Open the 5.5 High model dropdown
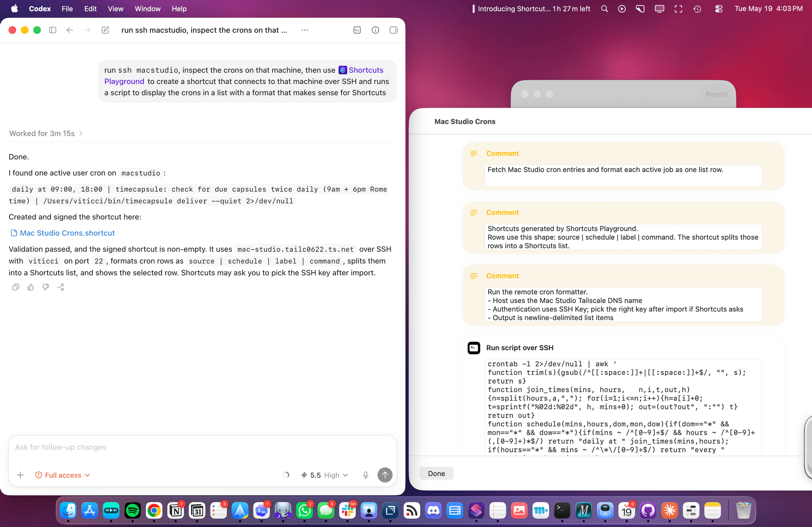The image size is (812, 527). click(324, 475)
